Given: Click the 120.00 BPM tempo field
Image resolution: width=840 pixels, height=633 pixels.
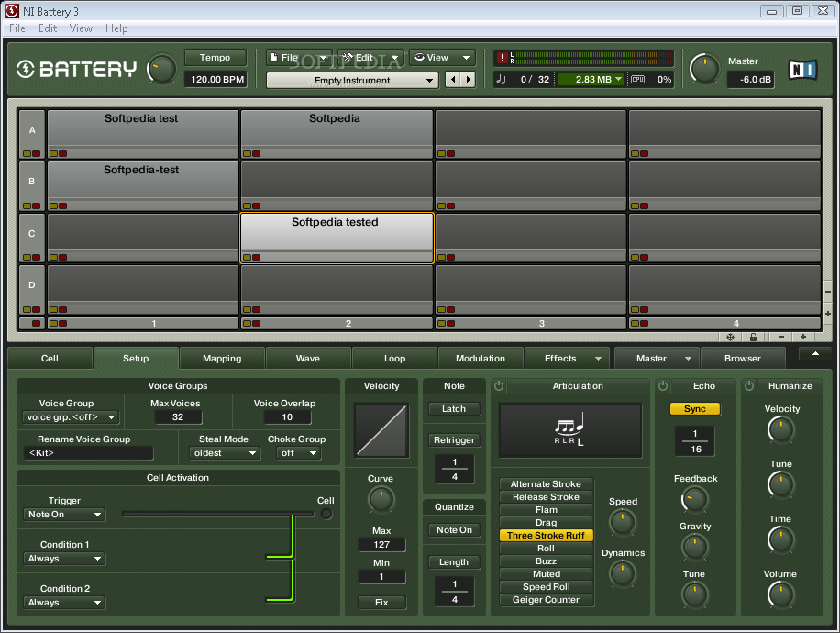Looking at the screenshot, I should pyautogui.click(x=217, y=79).
